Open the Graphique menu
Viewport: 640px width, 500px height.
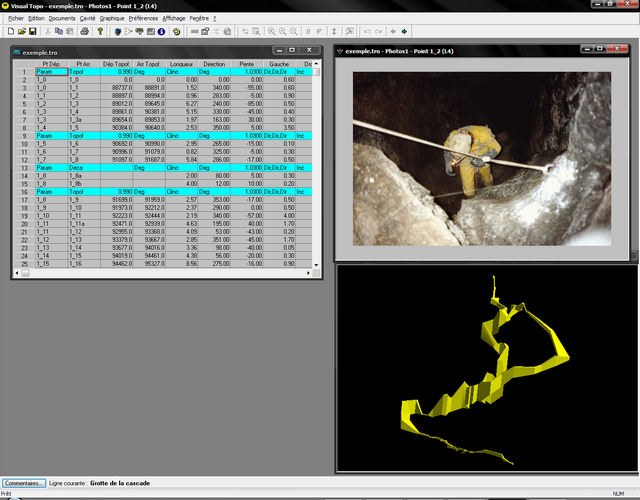(x=112, y=18)
